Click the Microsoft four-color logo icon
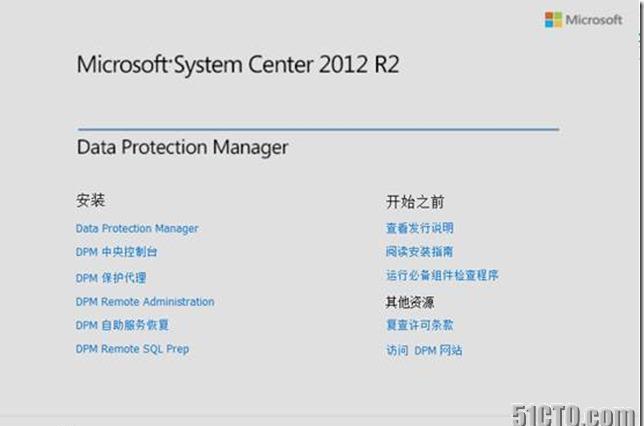The height and width of the screenshot is (426, 644). point(553,20)
